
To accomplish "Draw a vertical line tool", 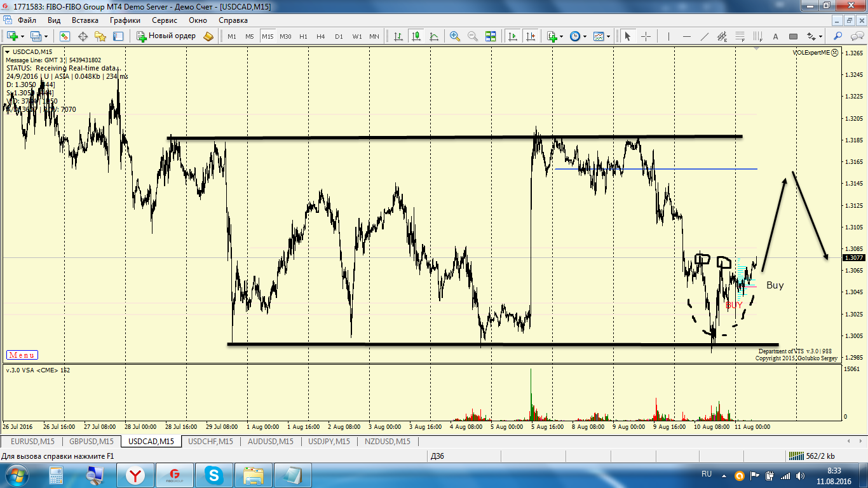I will click(x=668, y=36).
